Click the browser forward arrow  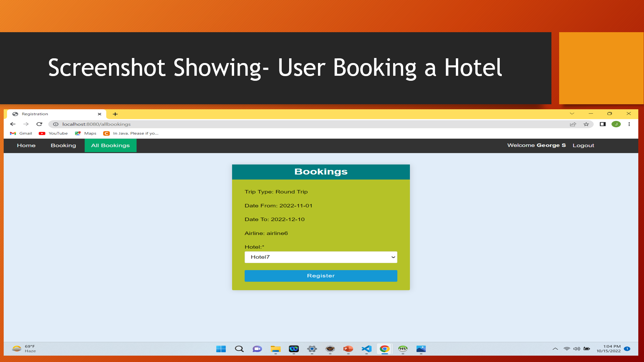(x=26, y=124)
